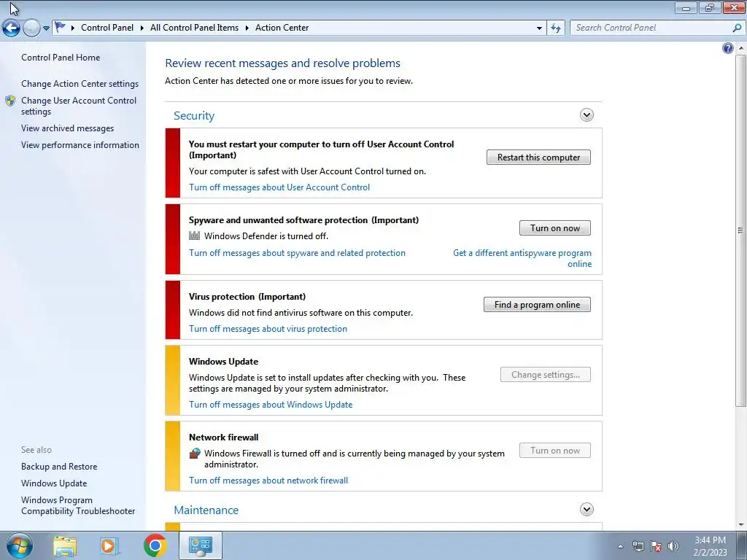Open Windows Update sidebar link

pos(54,483)
